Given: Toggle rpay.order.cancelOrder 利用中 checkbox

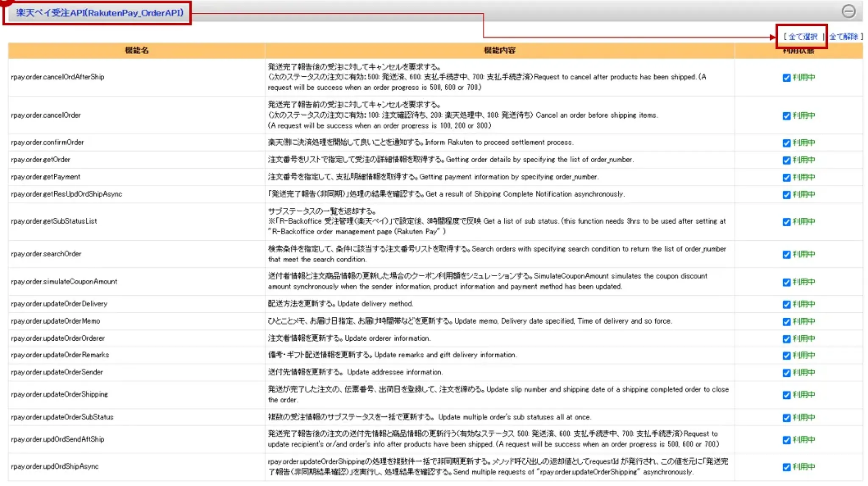Looking at the screenshot, I should pyautogui.click(x=786, y=116).
